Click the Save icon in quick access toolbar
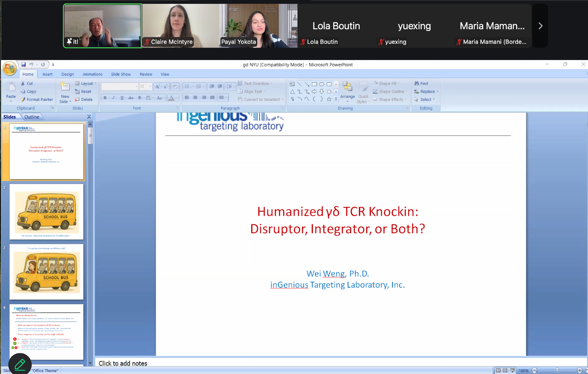Screen dimensions: 588x374 [24, 64]
